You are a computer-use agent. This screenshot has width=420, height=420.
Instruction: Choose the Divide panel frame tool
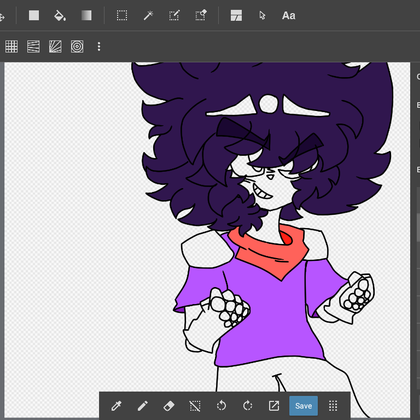click(236, 15)
